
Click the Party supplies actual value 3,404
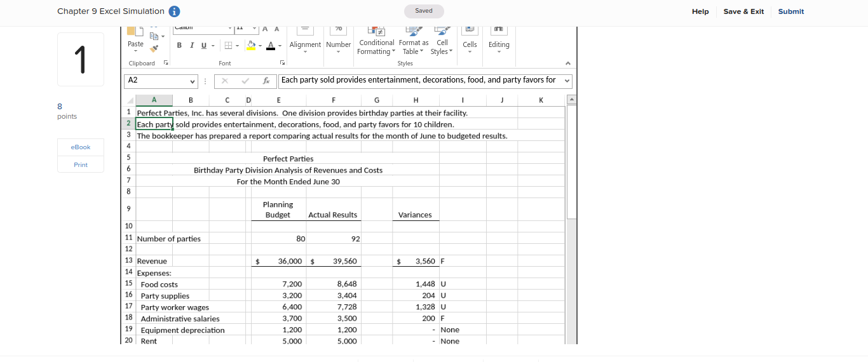pos(334,296)
